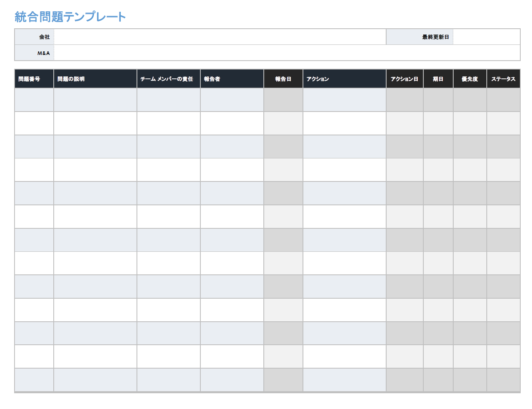Screen dimensions: 532x409
Task: Click the title 統合問題テンプレート
Action: [x=70, y=17]
